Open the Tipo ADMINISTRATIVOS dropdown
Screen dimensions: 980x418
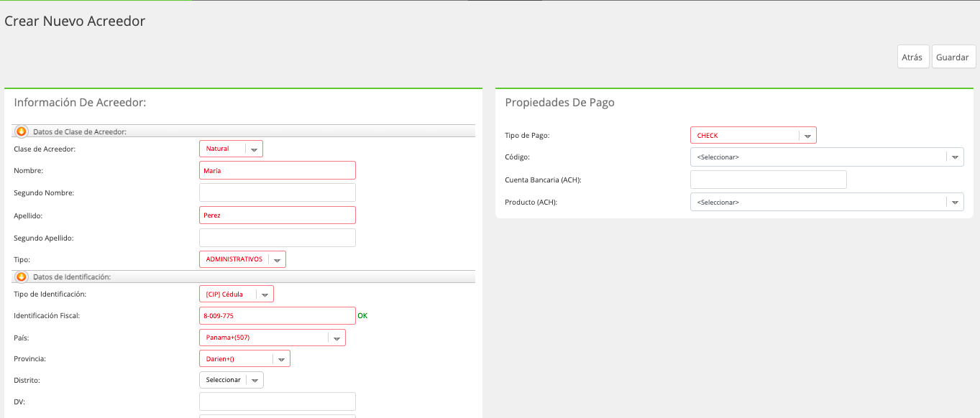coord(242,259)
